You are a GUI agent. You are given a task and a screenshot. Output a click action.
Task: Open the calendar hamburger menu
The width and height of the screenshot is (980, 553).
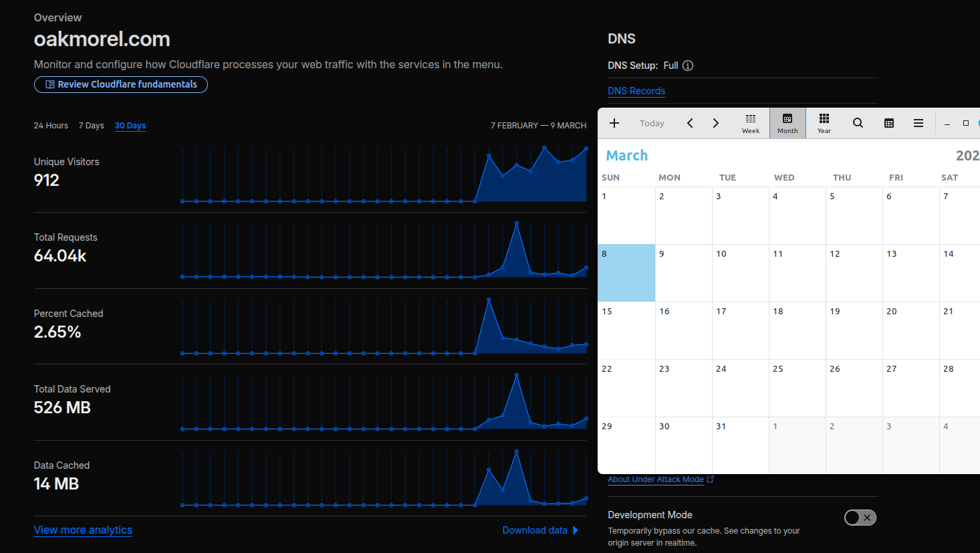(918, 123)
